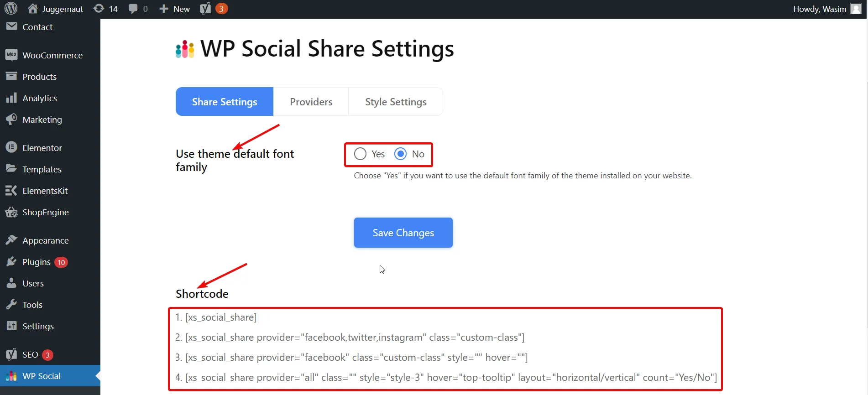Click the WordPress logo icon in admin bar

(x=11, y=9)
